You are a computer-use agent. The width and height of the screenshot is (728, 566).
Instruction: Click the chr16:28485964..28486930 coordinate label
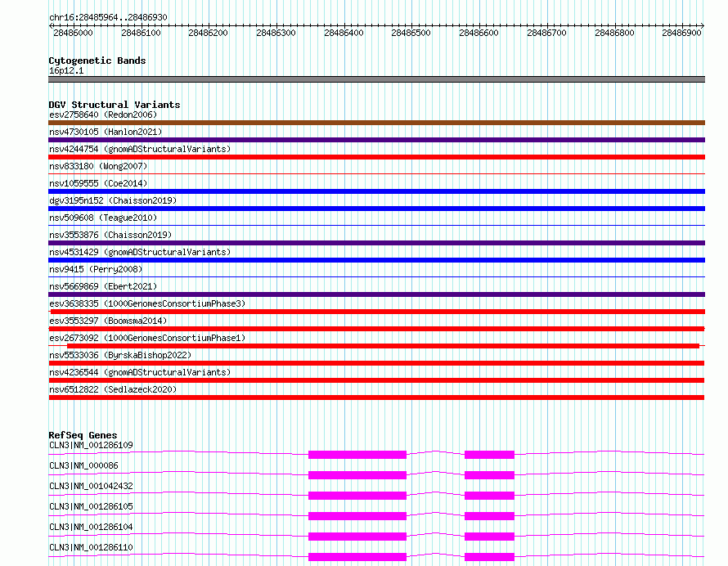click(x=108, y=17)
